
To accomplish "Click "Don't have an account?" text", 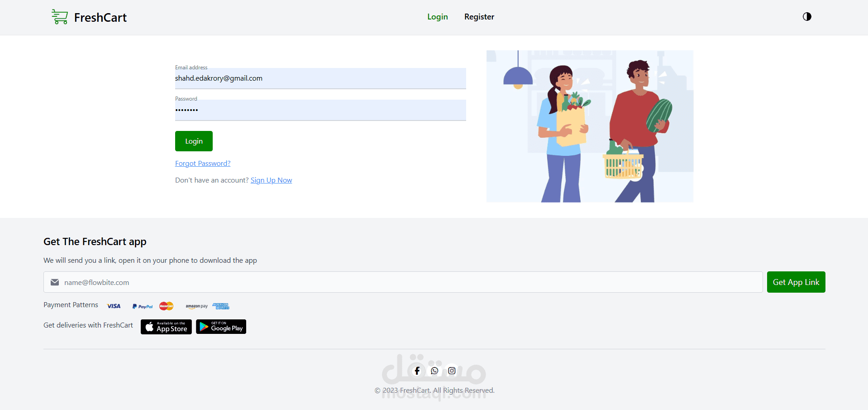I will (212, 180).
